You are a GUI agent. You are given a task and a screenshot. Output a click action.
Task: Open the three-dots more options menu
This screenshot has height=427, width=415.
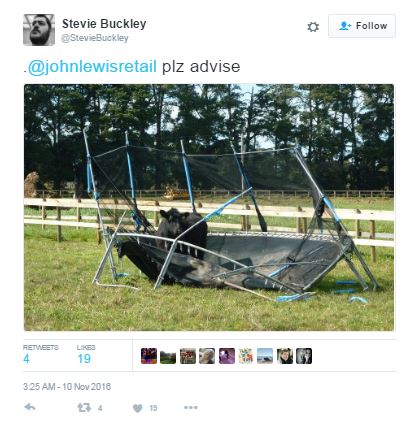tap(191, 407)
